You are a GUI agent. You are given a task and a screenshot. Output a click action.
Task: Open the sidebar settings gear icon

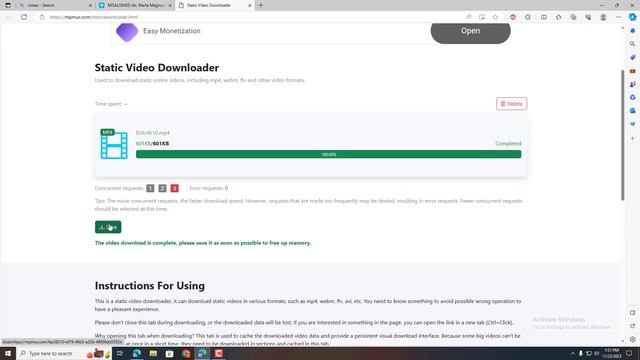click(632, 339)
